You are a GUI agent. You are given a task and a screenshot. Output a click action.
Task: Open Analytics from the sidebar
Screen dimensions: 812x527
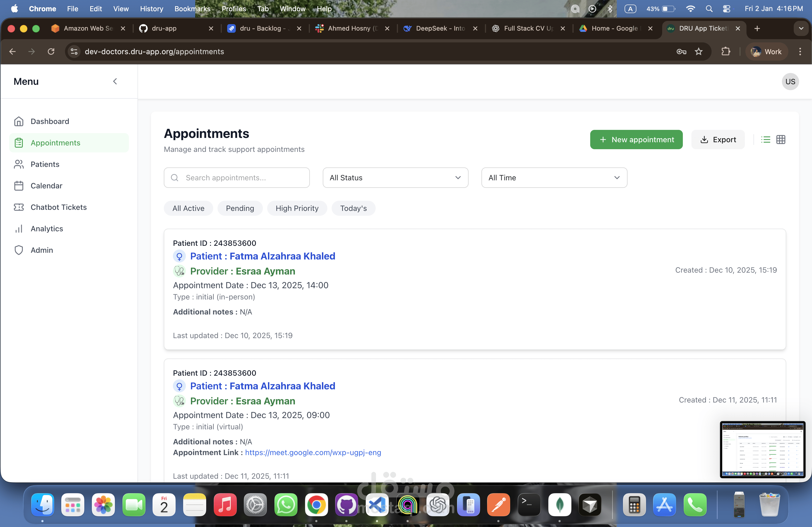[x=47, y=229]
